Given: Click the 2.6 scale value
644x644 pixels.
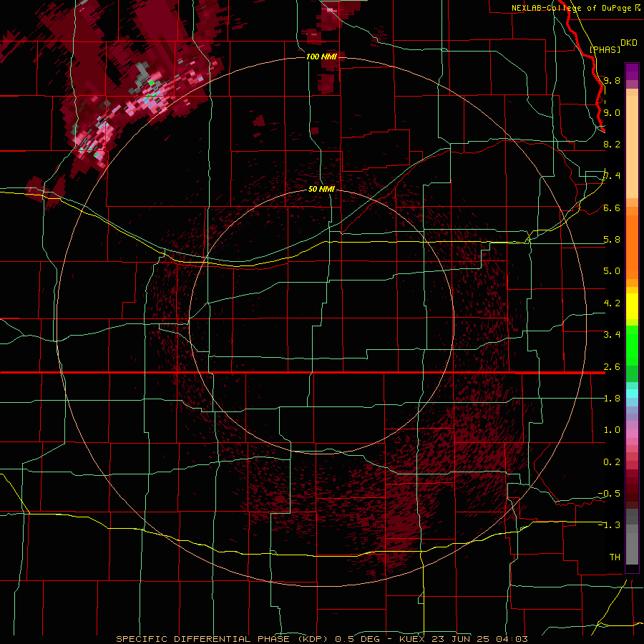Looking at the screenshot, I should point(612,367).
